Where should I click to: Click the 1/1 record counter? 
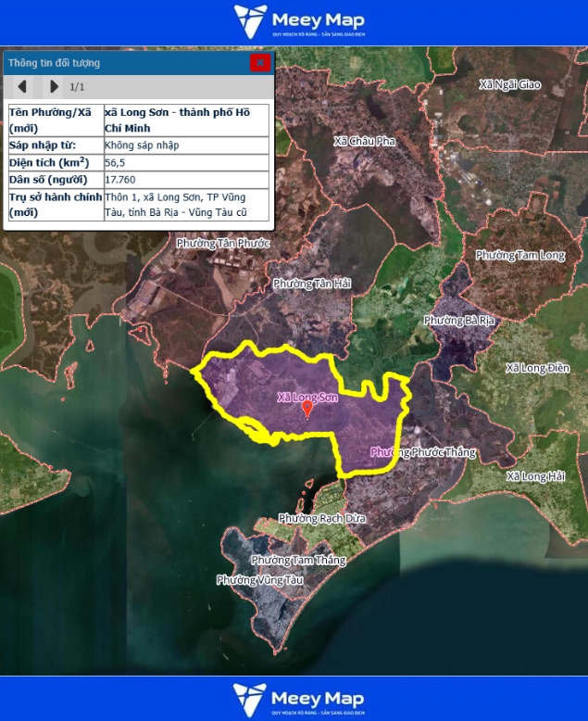click(78, 87)
